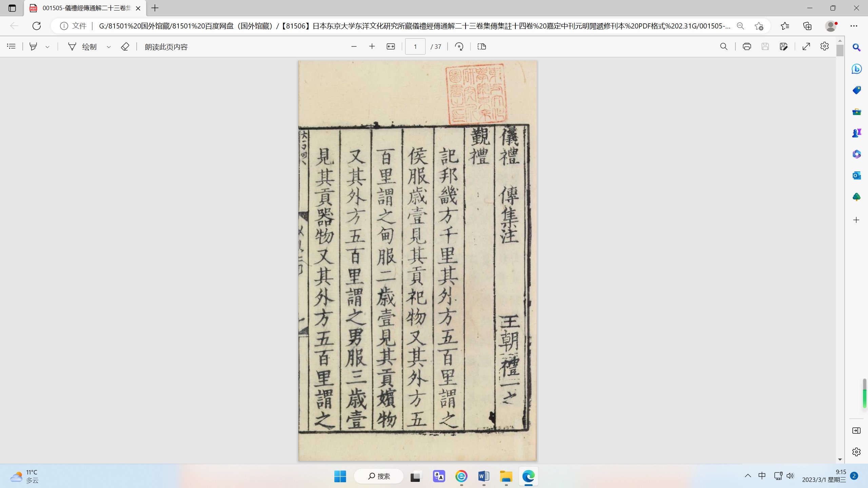Open a new browser tab

(x=155, y=8)
